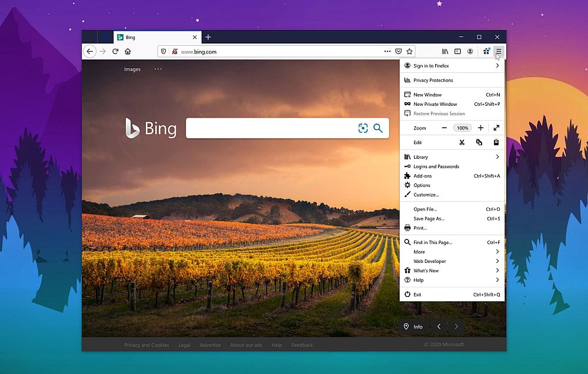This screenshot has width=588, height=374.
Task: Click the Images link on Bing
Action: [132, 69]
